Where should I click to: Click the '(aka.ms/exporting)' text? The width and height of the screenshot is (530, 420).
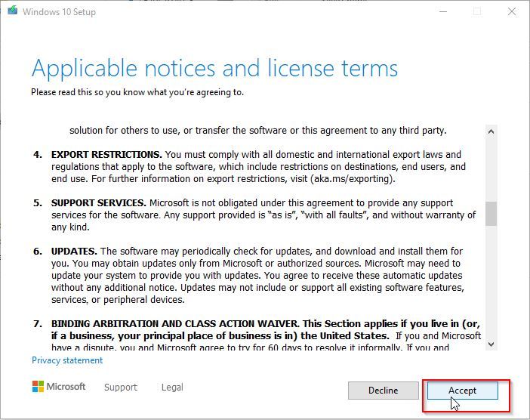pos(353,178)
